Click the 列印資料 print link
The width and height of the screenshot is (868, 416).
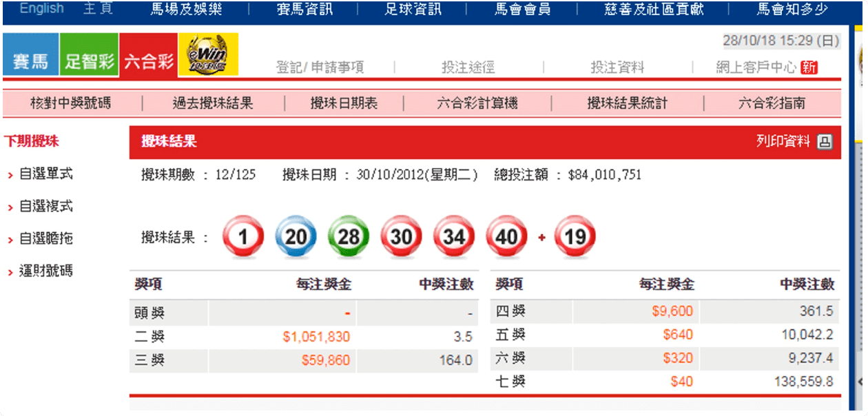tap(783, 141)
